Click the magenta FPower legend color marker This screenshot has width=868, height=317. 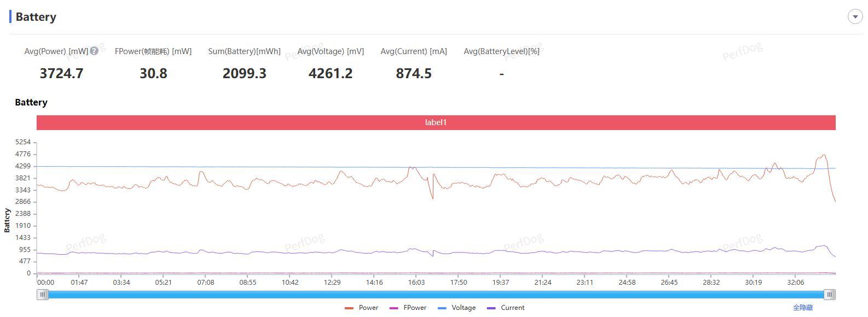point(394,308)
